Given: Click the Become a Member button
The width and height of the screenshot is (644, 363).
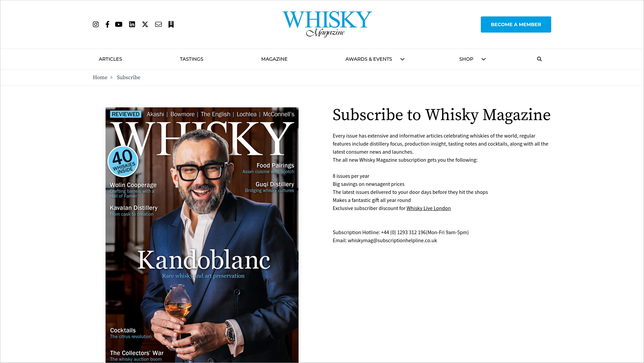Looking at the screenshot, I should point(516,24).
